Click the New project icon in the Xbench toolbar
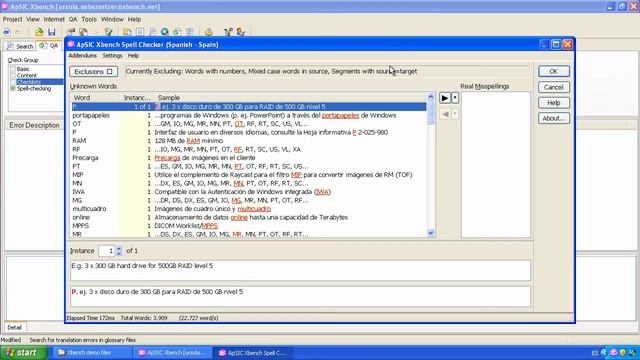 point(7,31)
